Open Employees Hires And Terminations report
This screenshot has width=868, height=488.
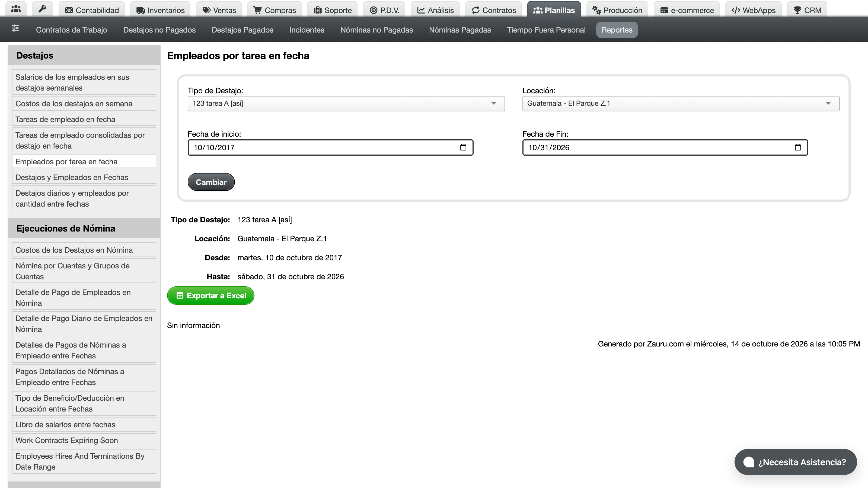tap(84, 461)
